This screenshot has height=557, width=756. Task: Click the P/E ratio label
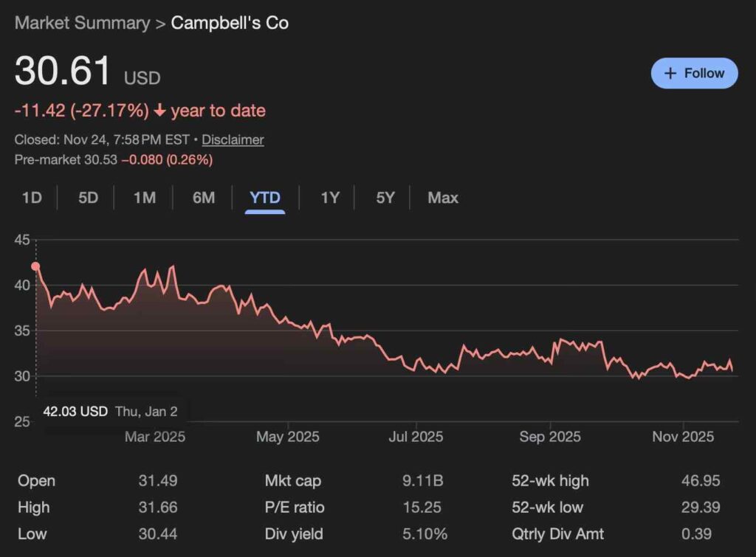pos(295,508)
